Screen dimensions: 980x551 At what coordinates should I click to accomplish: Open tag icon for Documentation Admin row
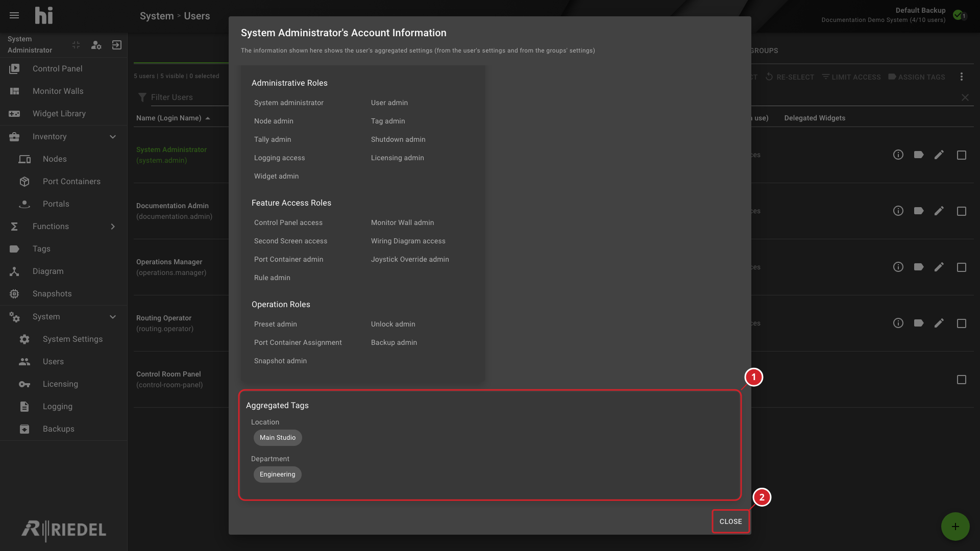point(919,211)
